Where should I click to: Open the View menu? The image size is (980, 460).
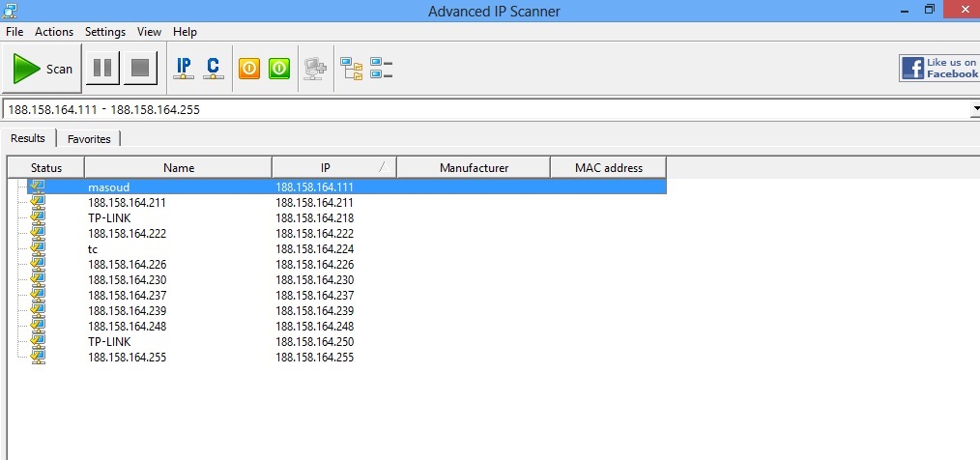[150, 31]
